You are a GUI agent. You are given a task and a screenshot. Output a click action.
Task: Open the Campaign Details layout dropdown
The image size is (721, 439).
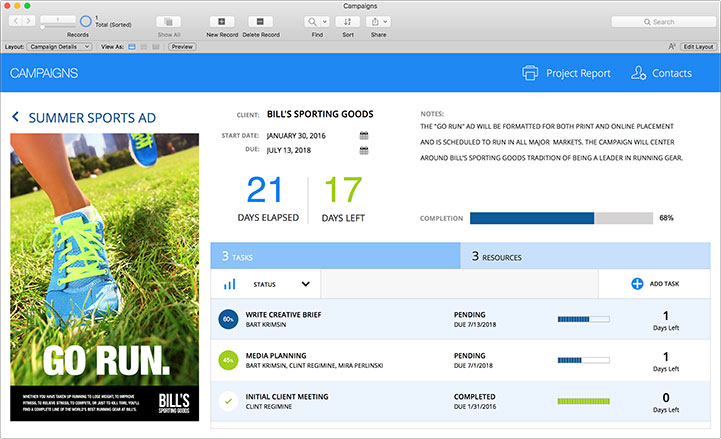click(59, 47)
